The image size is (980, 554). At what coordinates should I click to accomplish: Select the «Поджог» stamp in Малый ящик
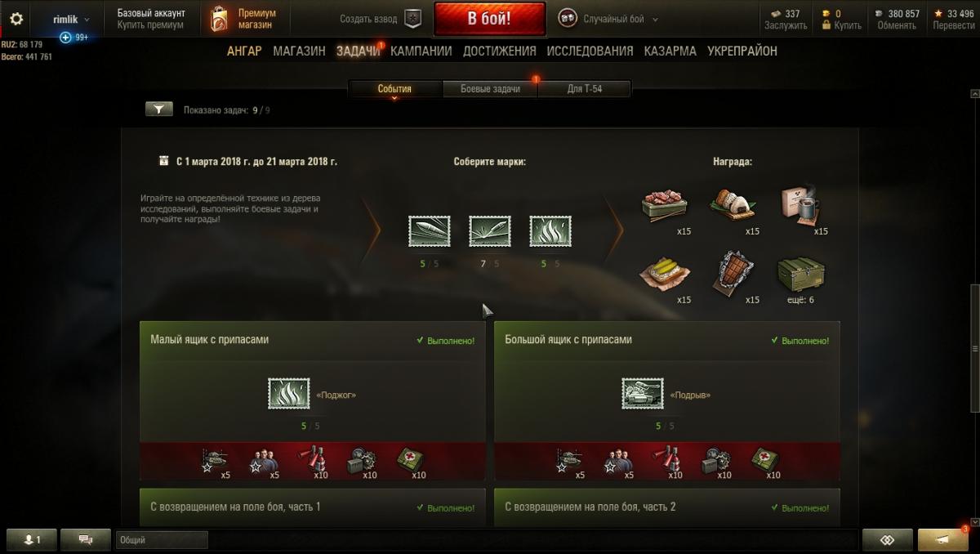tap(289, 394)
